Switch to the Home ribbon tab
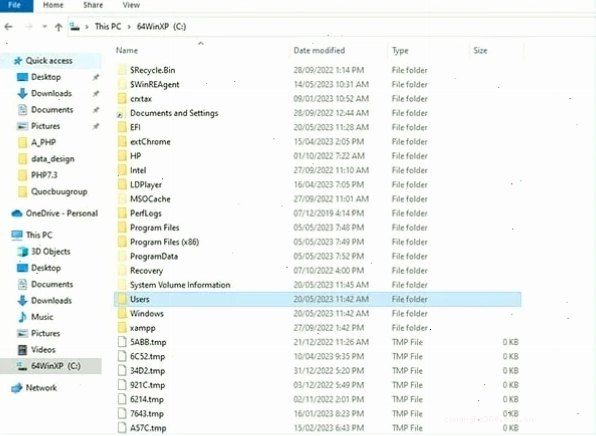This screenshot has height=436, width=596. (x=53, y=5)
